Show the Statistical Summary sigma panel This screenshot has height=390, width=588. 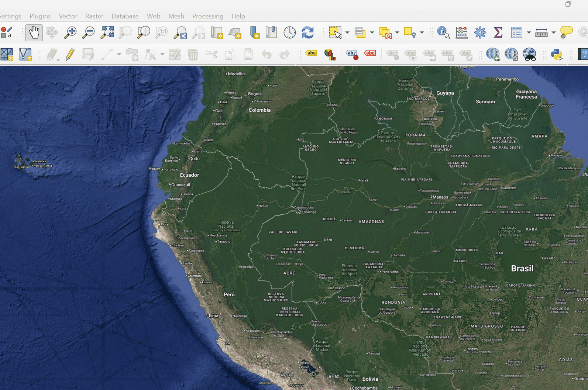498,32
